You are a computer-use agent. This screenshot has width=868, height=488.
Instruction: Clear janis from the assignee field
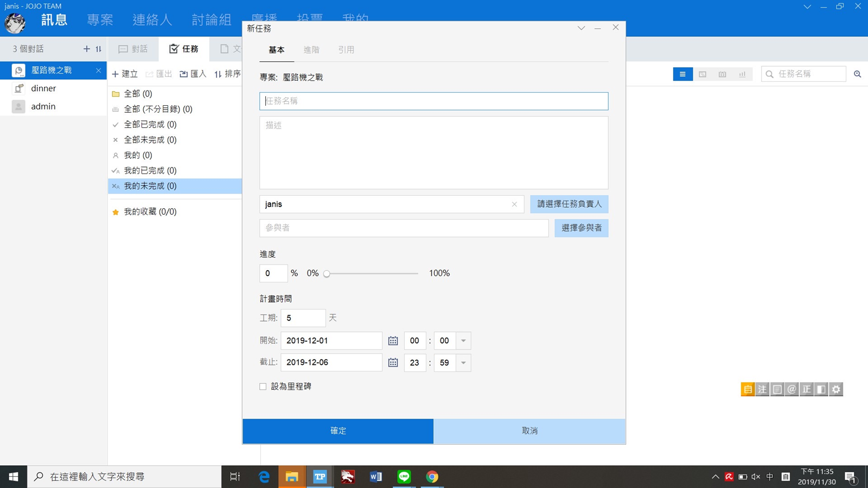(x=514, y=204)
